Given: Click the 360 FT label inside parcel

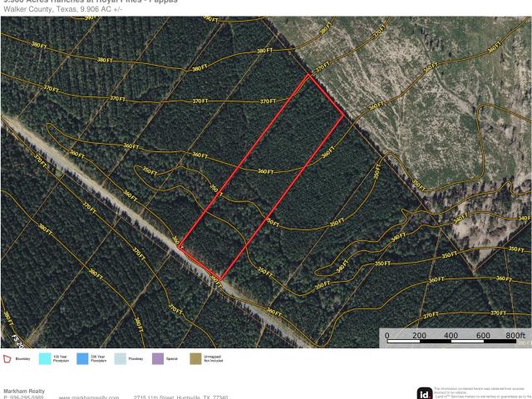Looking at the screenshot, I should pos(266,171).
